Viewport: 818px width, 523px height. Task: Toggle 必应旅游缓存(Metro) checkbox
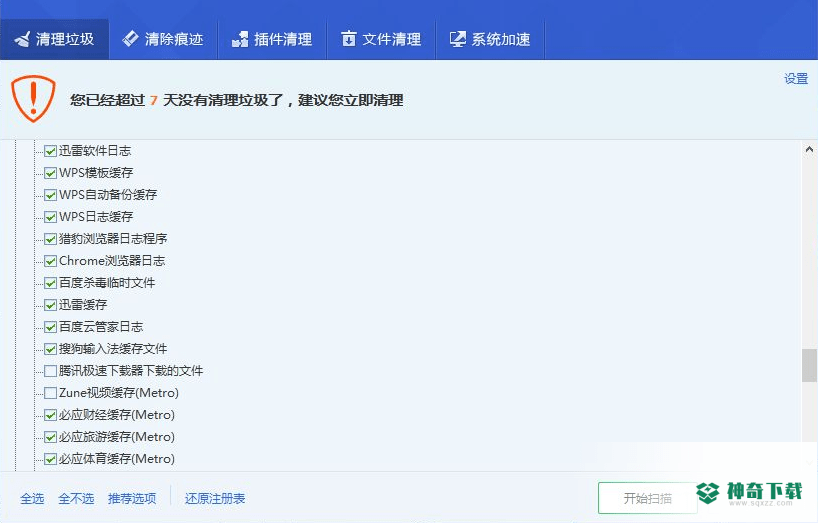click(x=51, y=437)
